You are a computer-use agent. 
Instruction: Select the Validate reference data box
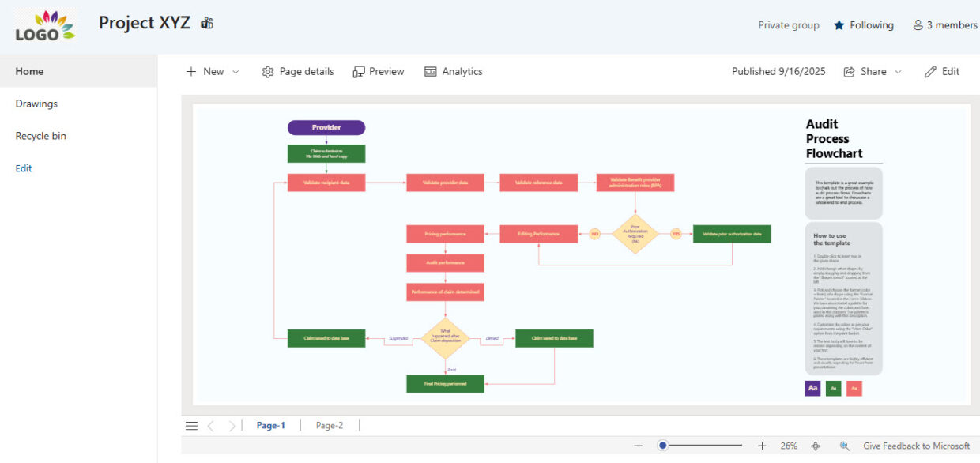[x=538, y=183]
